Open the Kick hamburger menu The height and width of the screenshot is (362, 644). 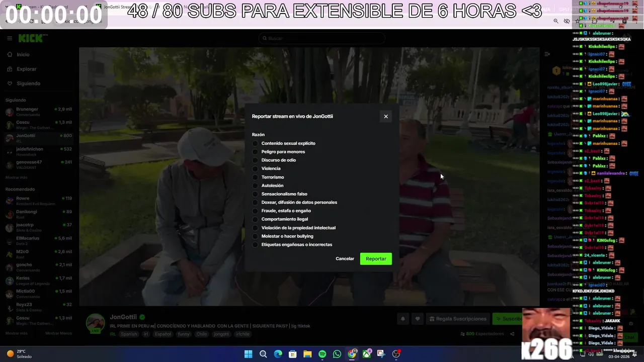coord(10,38)
